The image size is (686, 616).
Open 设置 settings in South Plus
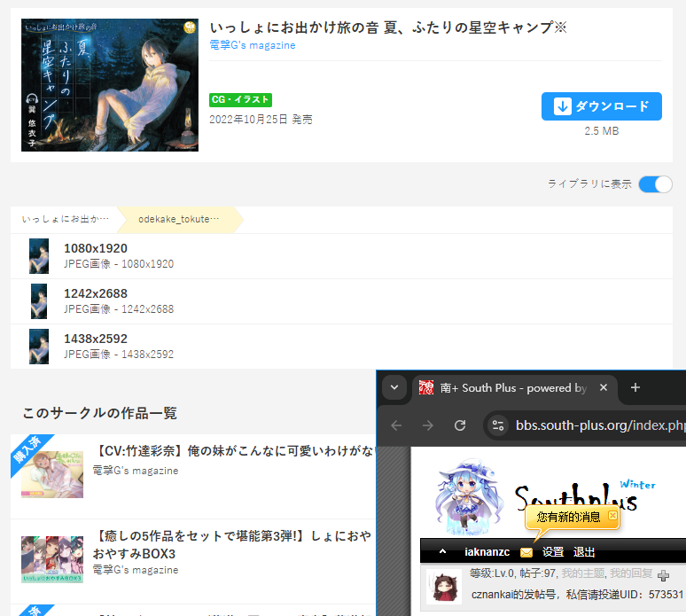tap(553, 552)
